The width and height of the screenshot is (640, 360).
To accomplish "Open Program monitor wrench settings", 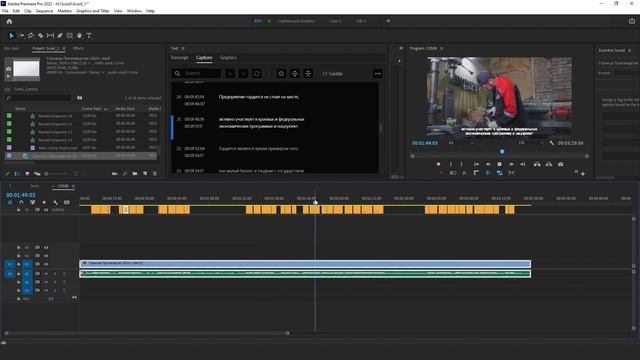I will pos(552,143).
